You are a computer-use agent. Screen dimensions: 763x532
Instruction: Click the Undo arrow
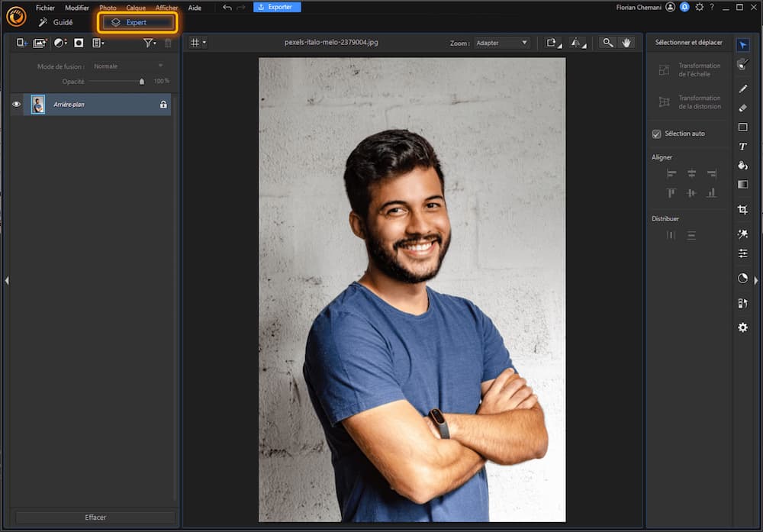227,8
